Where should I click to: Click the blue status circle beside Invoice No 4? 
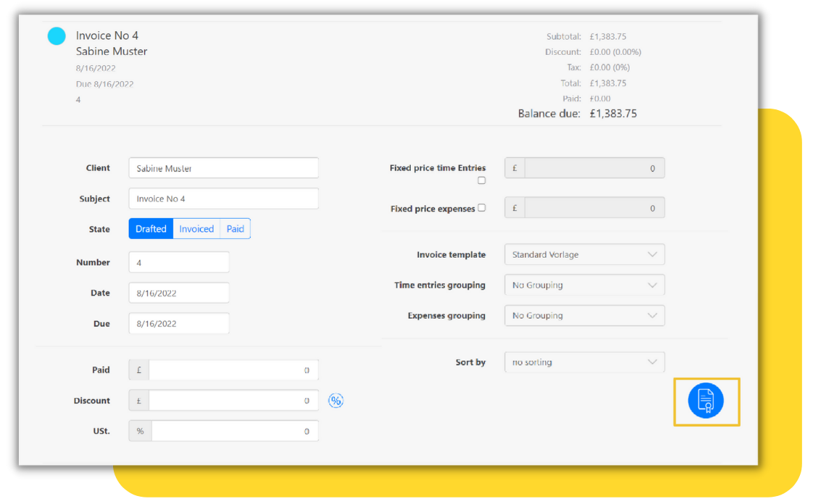[57, 35]
